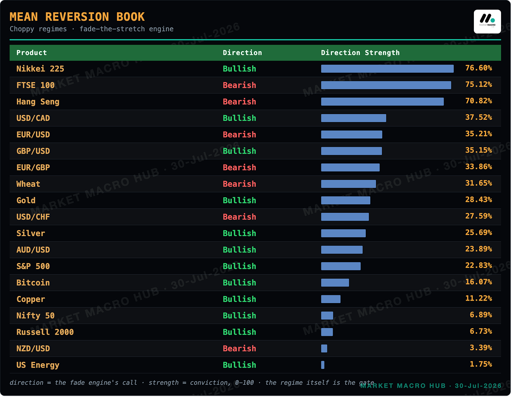Click the Hang Seng strength bar
The image size is (513, 420).
click(382, 102)
